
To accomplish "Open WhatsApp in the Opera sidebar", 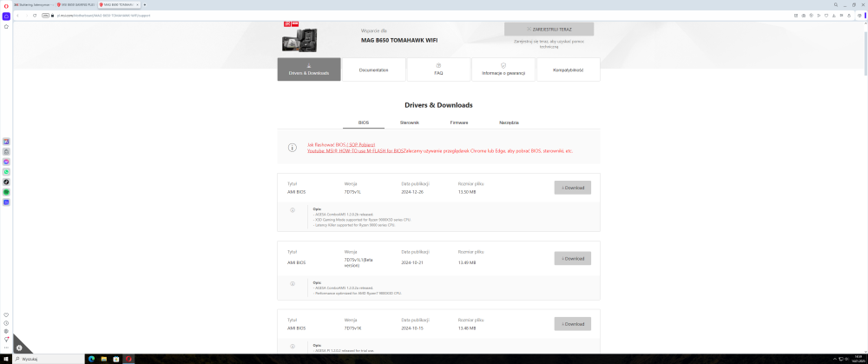I will (x=6, y=172).
